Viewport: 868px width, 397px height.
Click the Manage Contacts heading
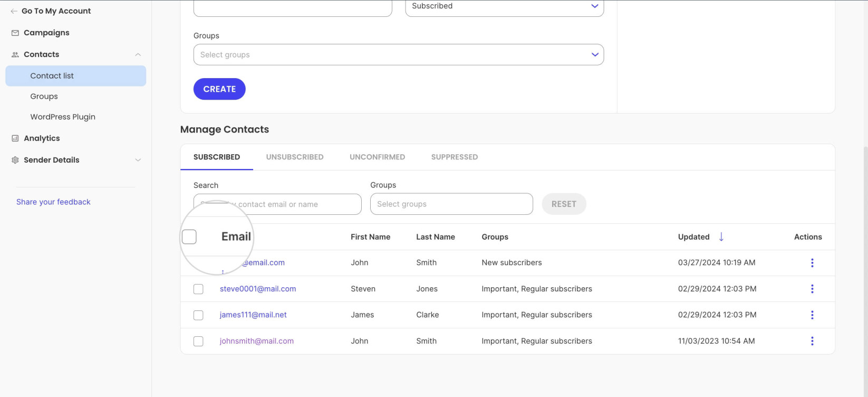225,129
